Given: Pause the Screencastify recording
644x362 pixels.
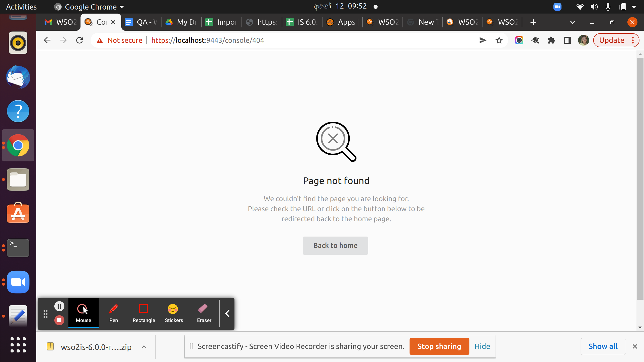Looking at the screenshot, I should (59, 306).
